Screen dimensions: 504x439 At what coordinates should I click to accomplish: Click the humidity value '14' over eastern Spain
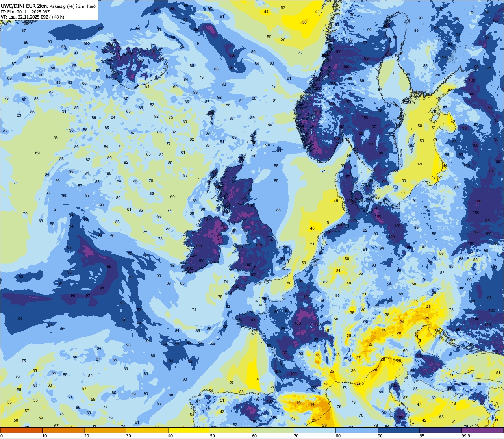click(312, 404)
